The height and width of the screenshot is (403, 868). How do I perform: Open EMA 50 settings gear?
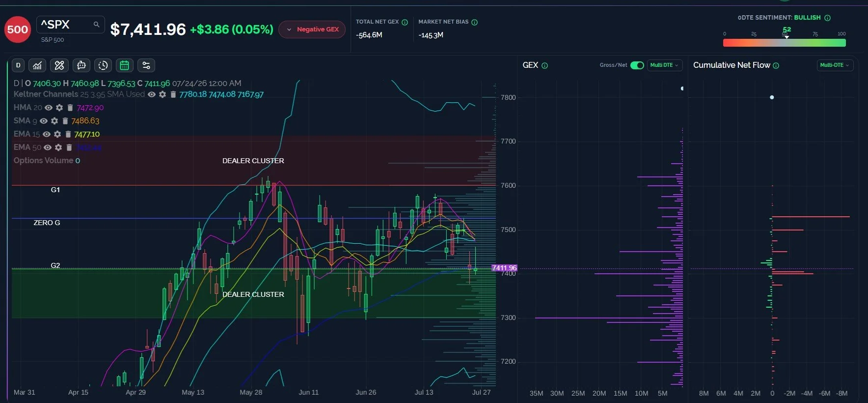(x=58, y=147)
